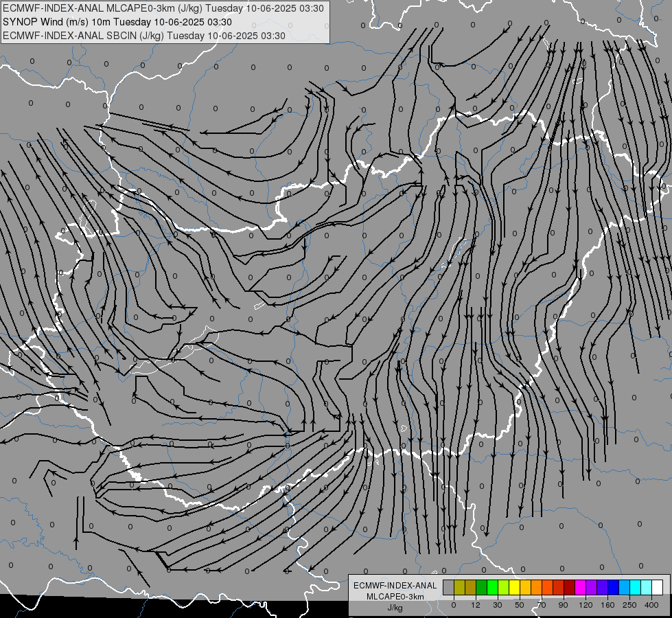Click the SYNOP Wind 10m title line
This screenshot has height=618, width=672.
click(x=117, y=22)
